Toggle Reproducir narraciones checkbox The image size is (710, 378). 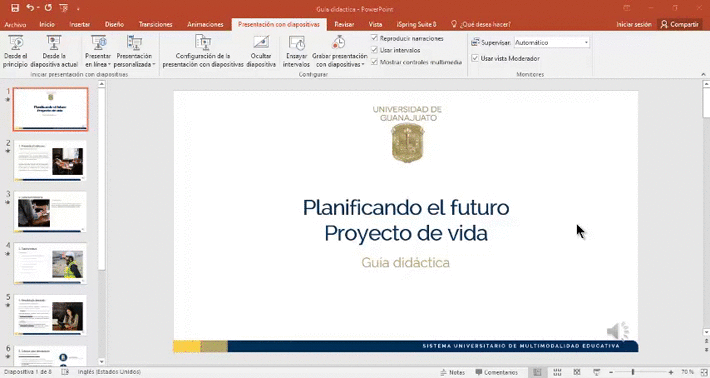click(x=374, y=38)
